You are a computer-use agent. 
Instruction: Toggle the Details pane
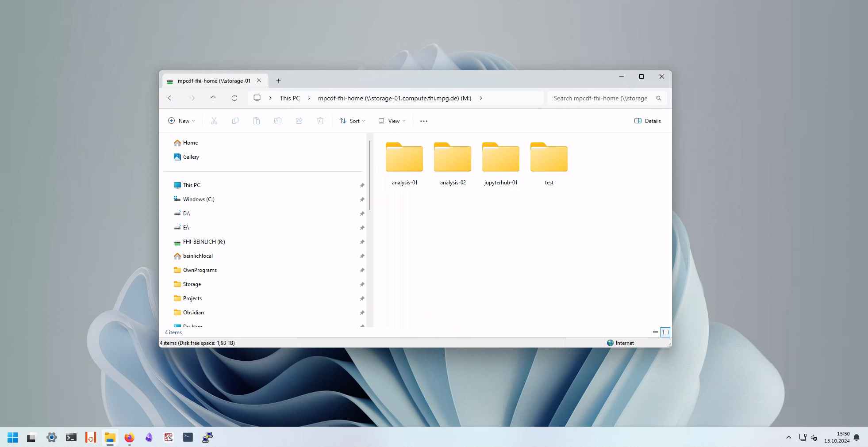coord(648,121)
